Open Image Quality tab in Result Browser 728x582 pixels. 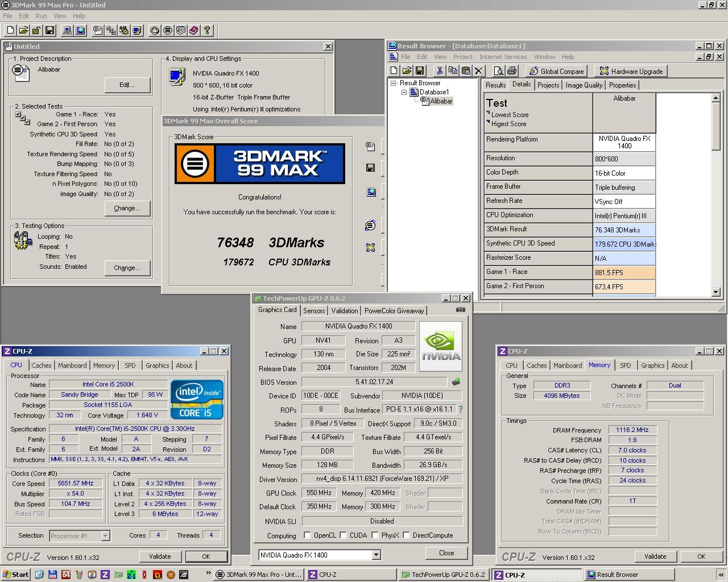(x=584, y=85)
